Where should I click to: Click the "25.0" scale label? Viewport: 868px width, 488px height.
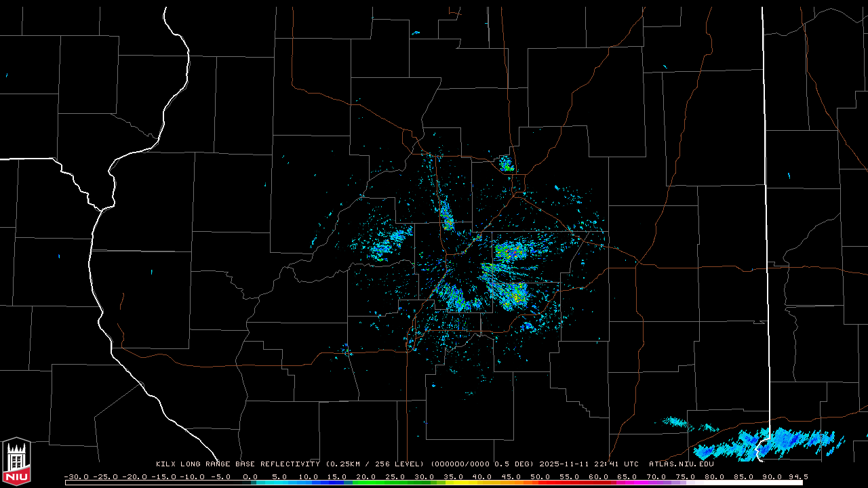(395, 476)
